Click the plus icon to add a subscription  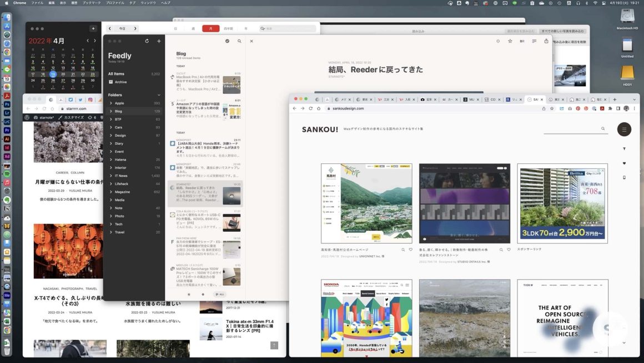[159, 41]
